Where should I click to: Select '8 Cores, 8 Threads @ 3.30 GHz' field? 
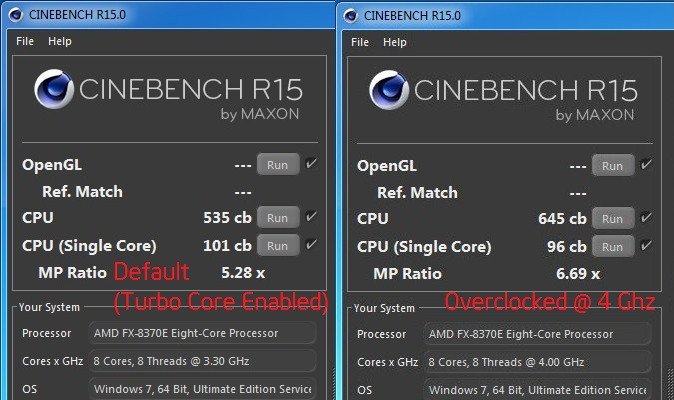tap(202, 361)
